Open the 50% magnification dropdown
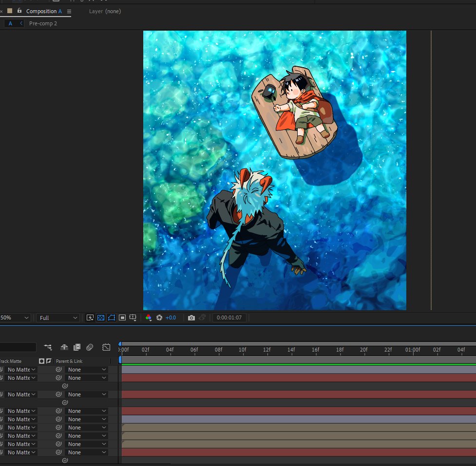 (x=15, y=317)
